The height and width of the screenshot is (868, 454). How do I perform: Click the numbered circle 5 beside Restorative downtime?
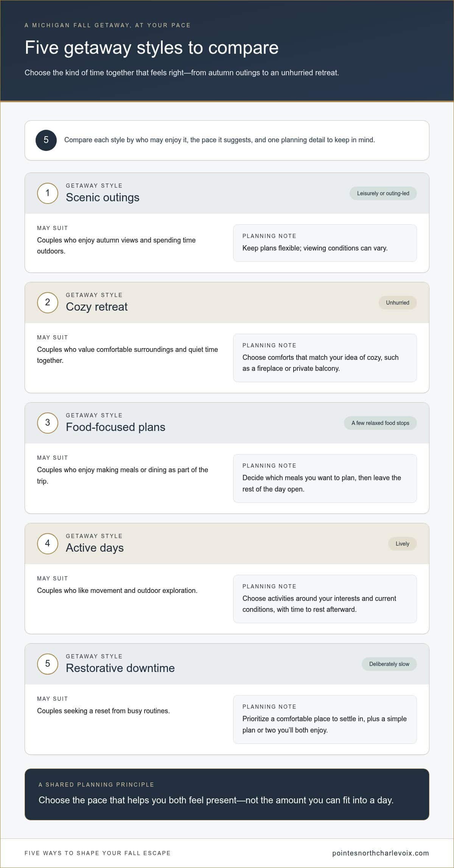coord(48,664)
